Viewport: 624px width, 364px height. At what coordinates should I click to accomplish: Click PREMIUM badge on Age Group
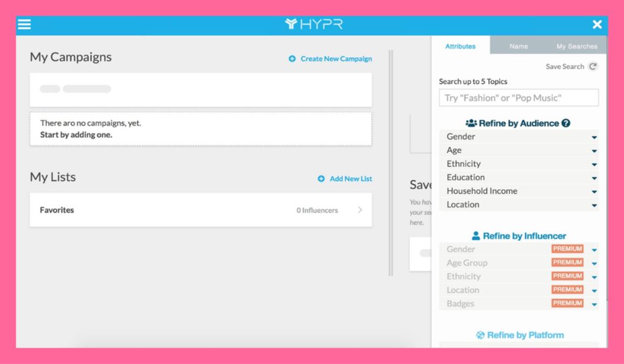click(x=567, y=262)
